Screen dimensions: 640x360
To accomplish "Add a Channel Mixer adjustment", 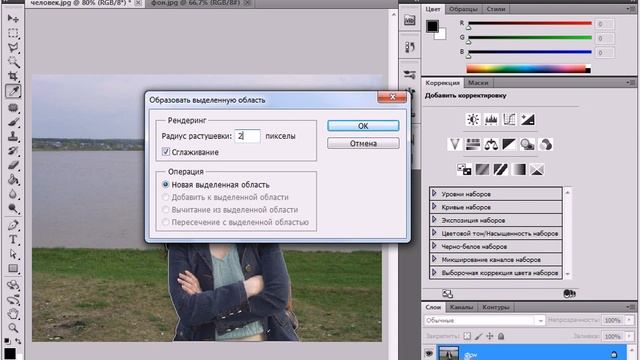I will [x=546, y=144].
